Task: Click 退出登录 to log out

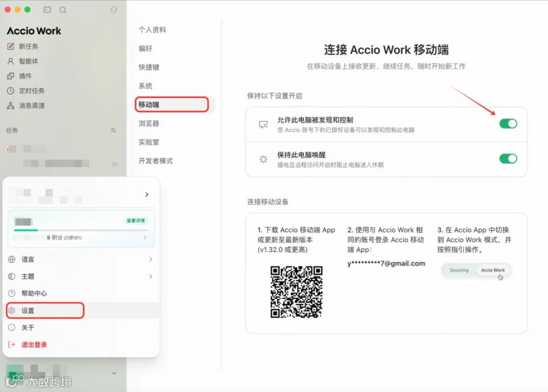Action: click(34, 345)
